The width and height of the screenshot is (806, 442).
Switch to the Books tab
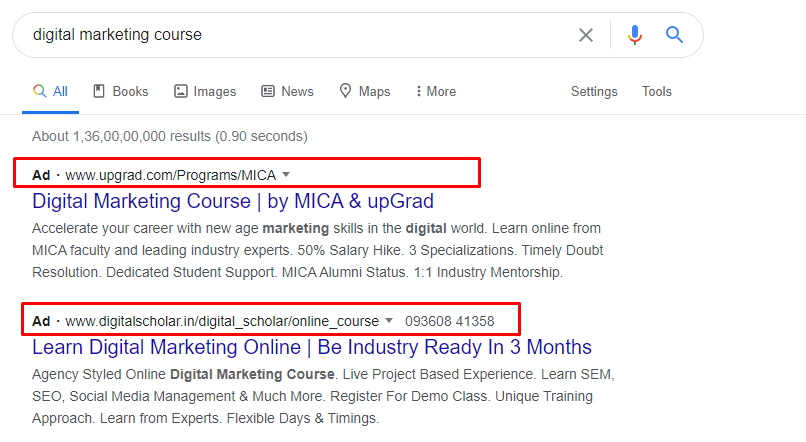(121, 91)
